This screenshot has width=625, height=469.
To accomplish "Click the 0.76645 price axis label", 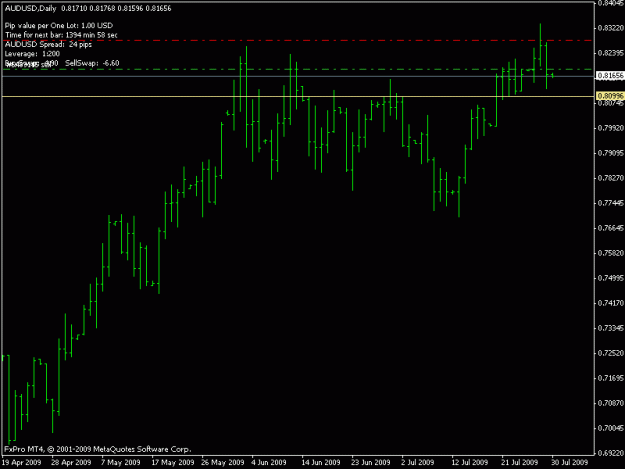I will coord(611,228).
